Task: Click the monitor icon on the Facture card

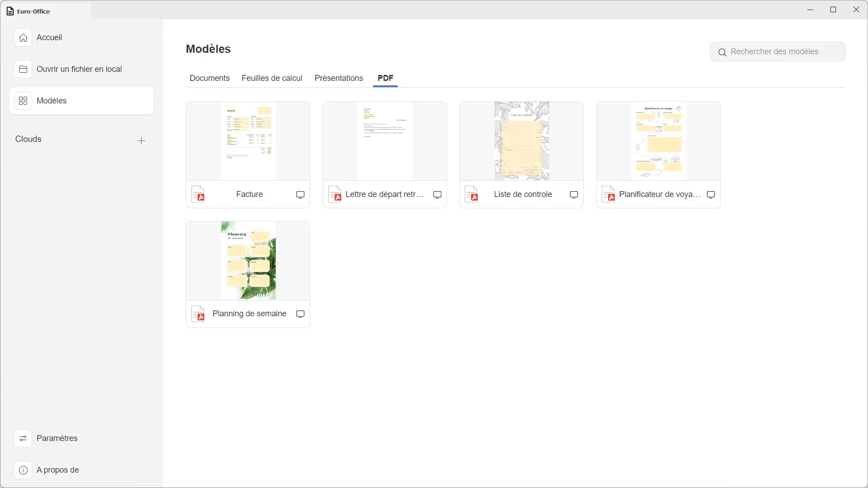Action: tap(300, 195)
